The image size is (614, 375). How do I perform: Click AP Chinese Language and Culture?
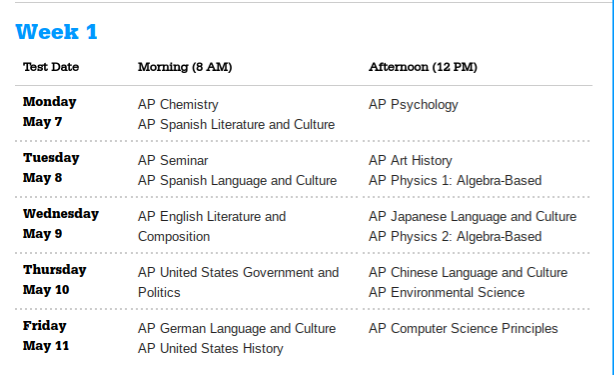[x=468, y=272]
